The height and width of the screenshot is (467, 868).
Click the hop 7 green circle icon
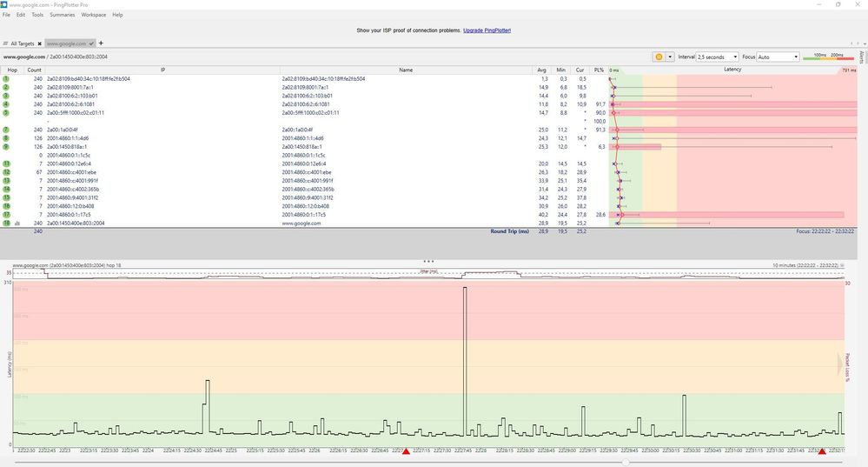[x=6, y=130]
